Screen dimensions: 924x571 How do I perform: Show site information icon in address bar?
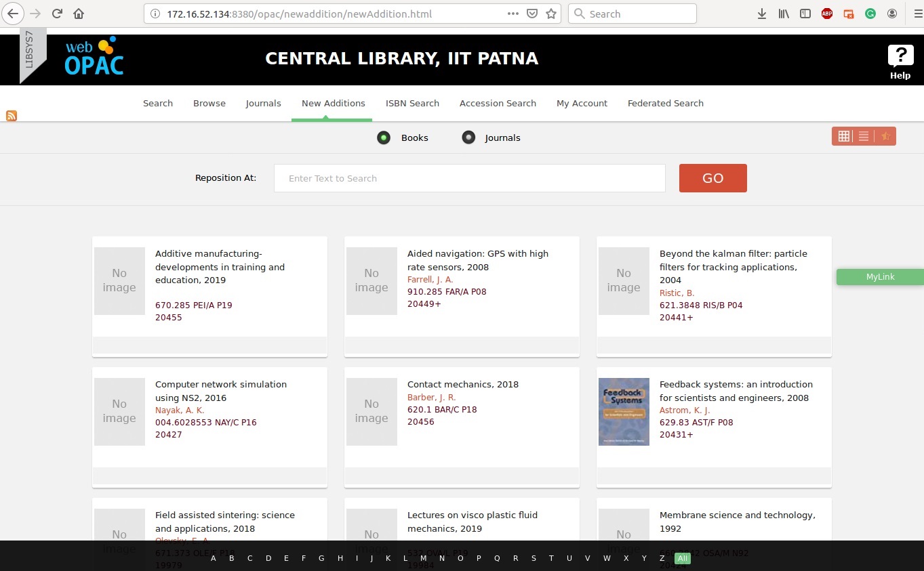click(x=155, y=14)
